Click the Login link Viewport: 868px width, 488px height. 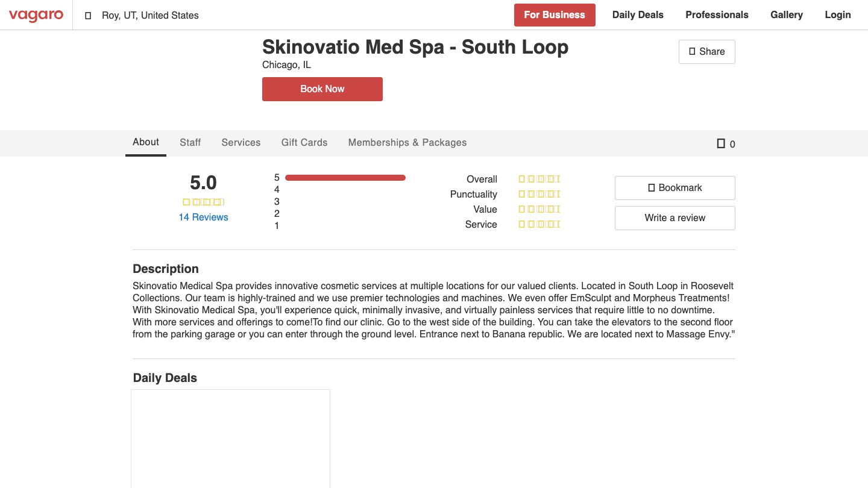(837, 14)
